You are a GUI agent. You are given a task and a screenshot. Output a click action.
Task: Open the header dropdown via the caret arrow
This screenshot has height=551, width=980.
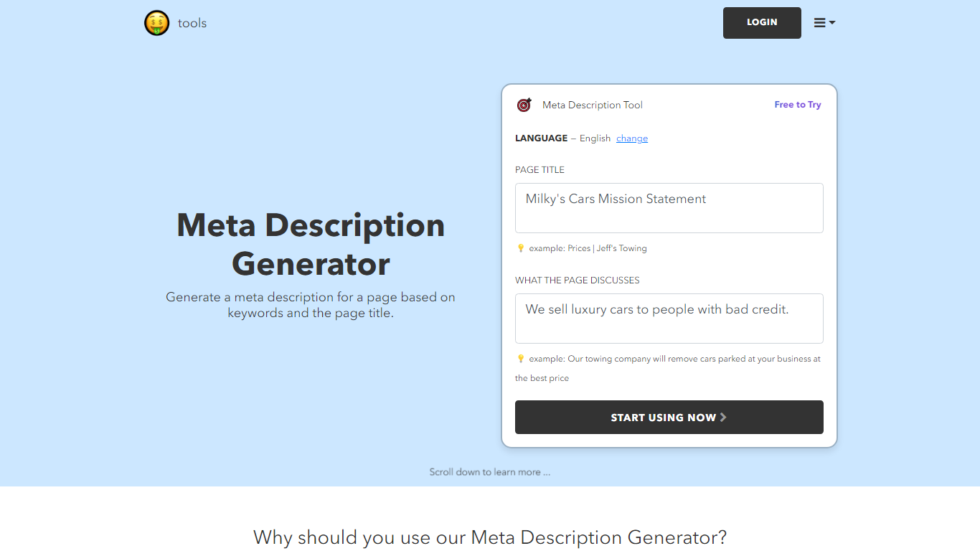831,23
